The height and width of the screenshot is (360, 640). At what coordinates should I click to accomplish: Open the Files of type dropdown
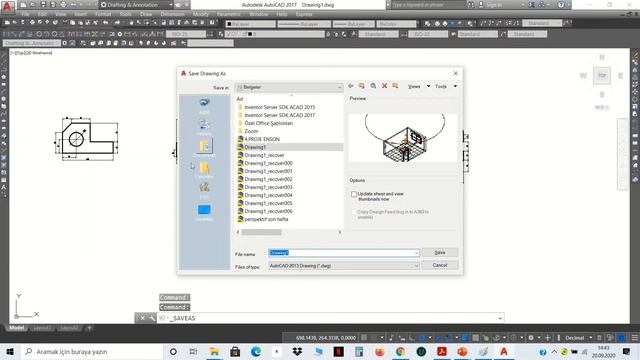(344, 266)
